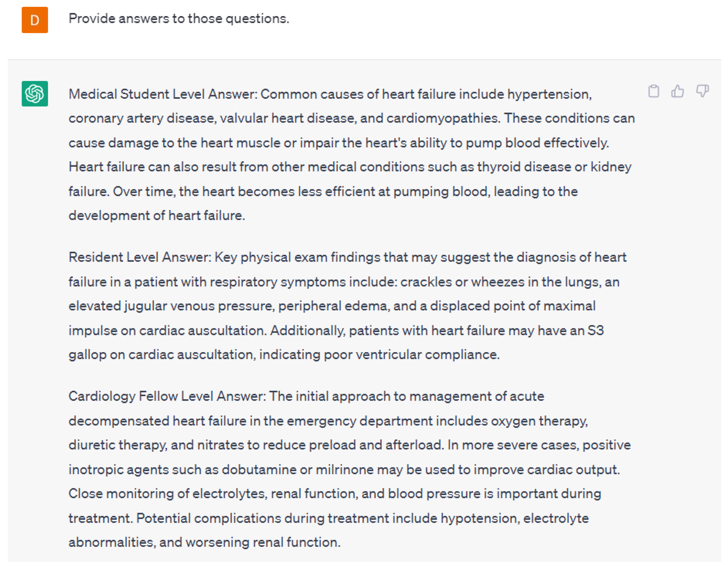Click the user message 'Provide answers to those questions.'
This screenshot has height=567, width=728.
tap(179, 19)
